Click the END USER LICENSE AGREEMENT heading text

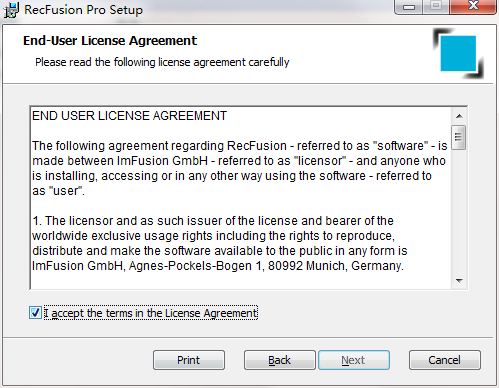[x=129, y=116]
